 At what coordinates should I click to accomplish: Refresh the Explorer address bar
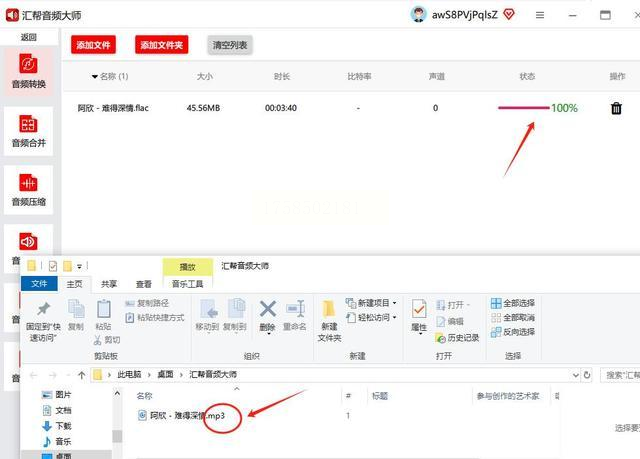[587, 375]
